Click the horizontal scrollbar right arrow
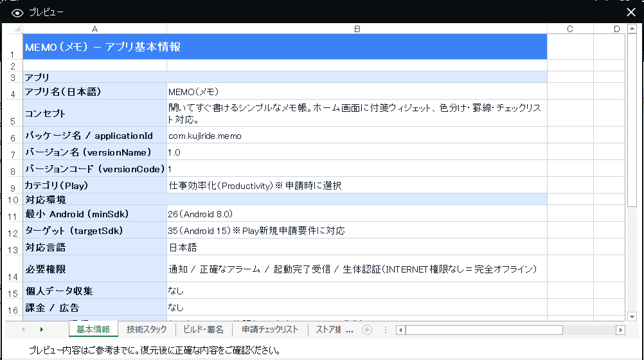644x360 pixels. (621, 330)
